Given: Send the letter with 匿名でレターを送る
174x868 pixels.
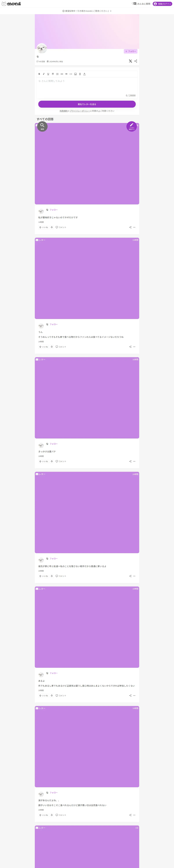Looking at the screenshot, I should coord(87,104).
